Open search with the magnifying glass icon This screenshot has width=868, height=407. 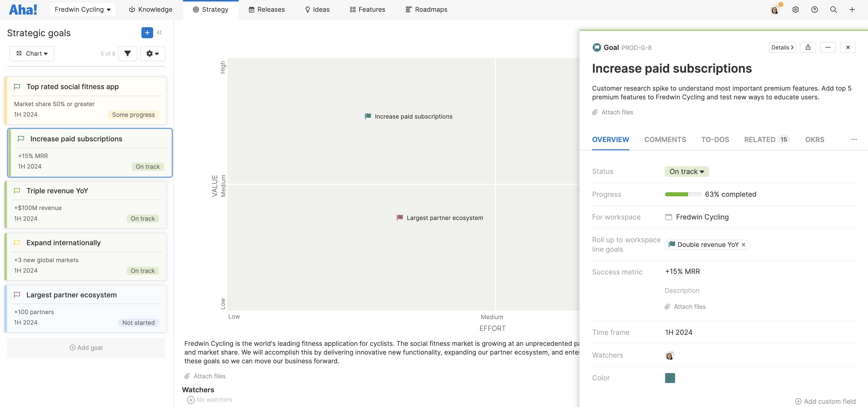pos(833,9)
